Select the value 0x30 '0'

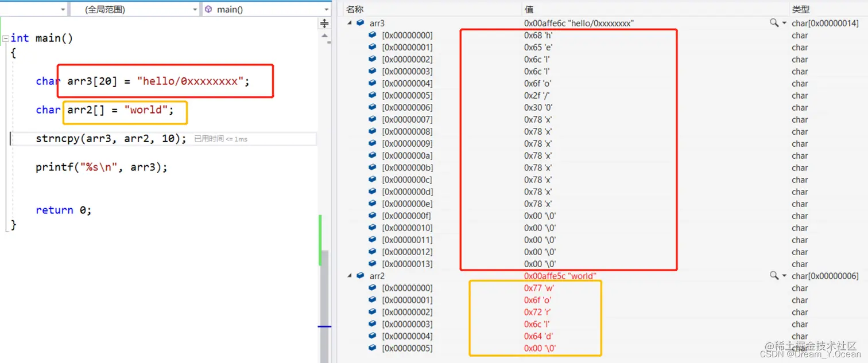[x=538, y=107]
